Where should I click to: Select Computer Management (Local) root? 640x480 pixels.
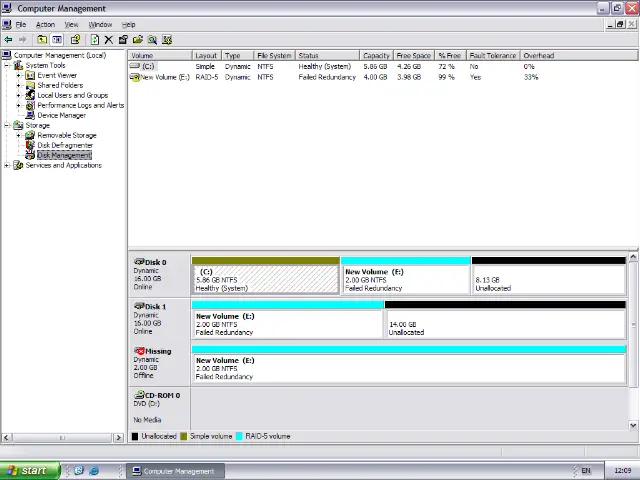pyautogui.click(x=60, y=55)
